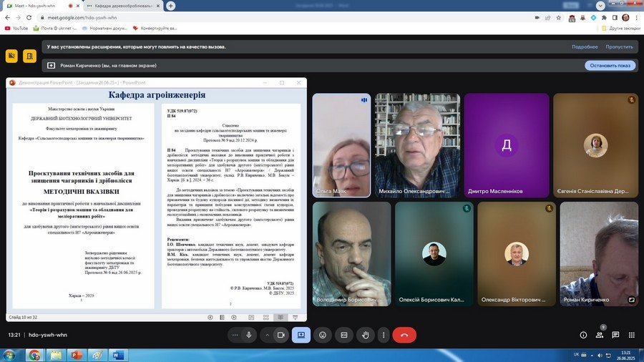This screenshot has width=644, height=362.
Task: Expand audio settings beside microphone
Action: tap(235, 335)
